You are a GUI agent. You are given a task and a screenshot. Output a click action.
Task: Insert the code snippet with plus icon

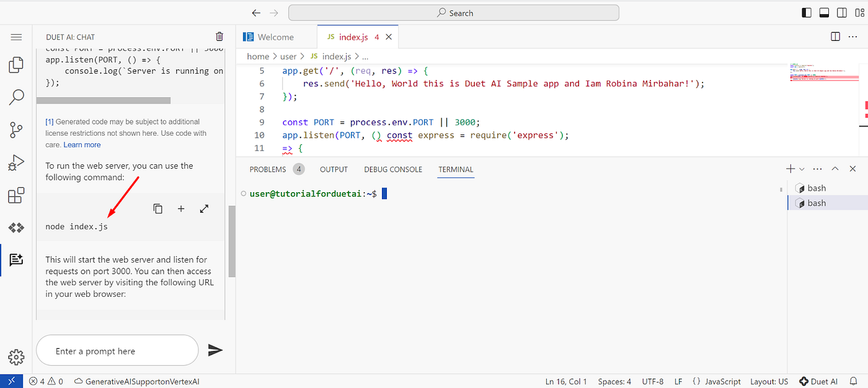[x=181, y=209]
